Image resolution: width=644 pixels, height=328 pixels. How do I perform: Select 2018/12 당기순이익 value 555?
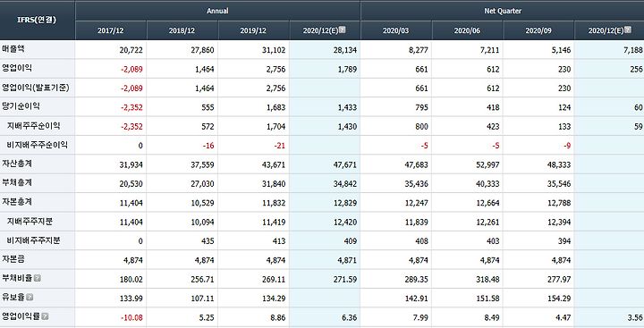tap(208, 107)
